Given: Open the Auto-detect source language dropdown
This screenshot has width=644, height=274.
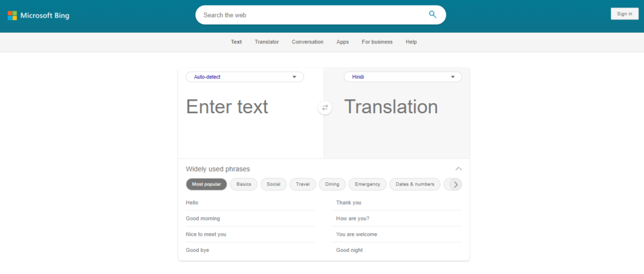Looking at the screenshot, I should [x=245, y=77].
